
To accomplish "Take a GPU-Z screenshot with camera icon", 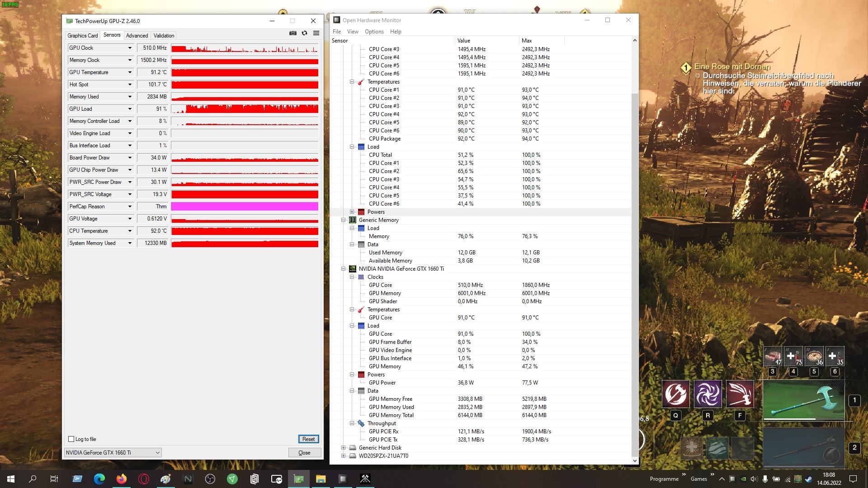I will point(293,33).
